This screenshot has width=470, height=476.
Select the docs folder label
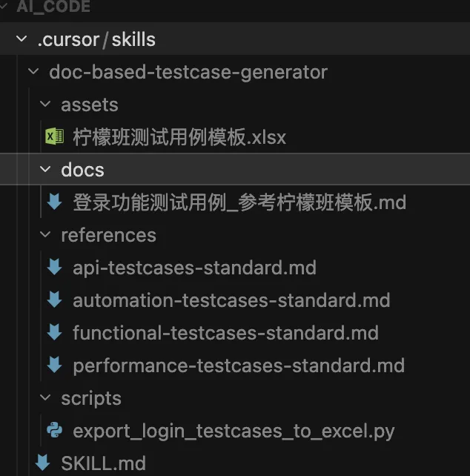pyautogui.click(x=82, y=171)
